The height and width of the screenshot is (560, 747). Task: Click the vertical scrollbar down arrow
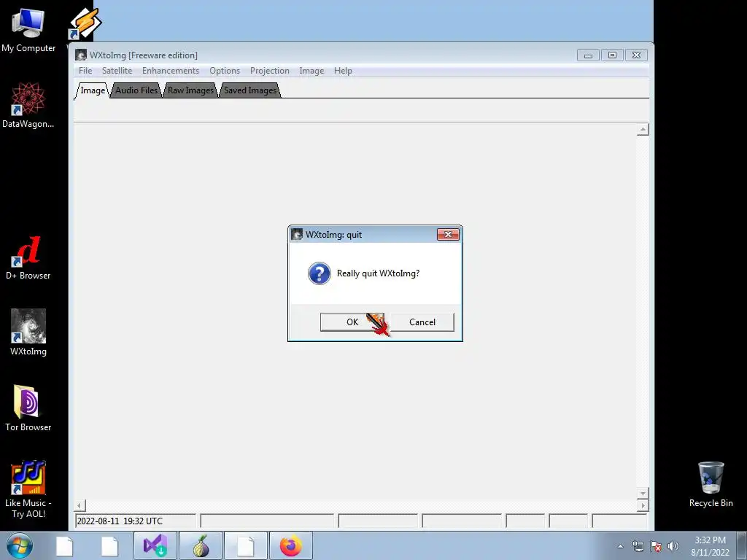643,494
